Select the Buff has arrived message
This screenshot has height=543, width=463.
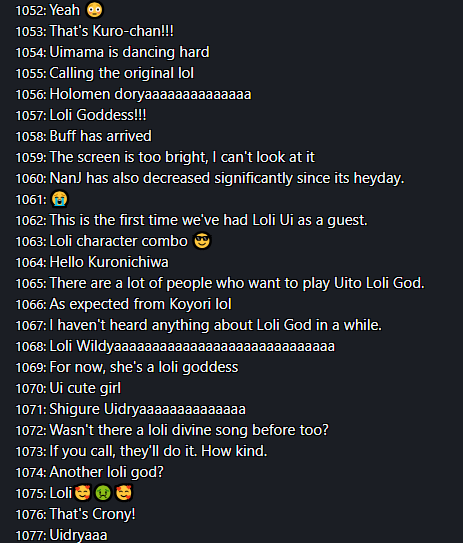[x=100, y=136]
